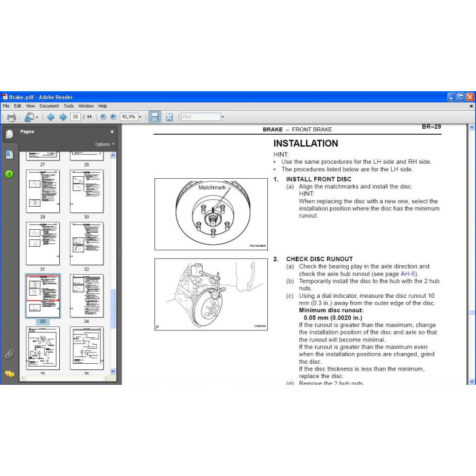Click the fit one full page icon

[169, 117]
